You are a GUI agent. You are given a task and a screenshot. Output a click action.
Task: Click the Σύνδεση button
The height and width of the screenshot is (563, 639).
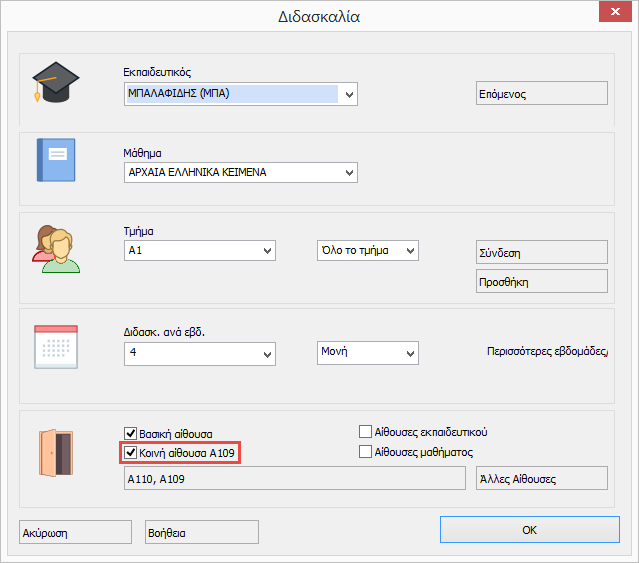(540, 252)
